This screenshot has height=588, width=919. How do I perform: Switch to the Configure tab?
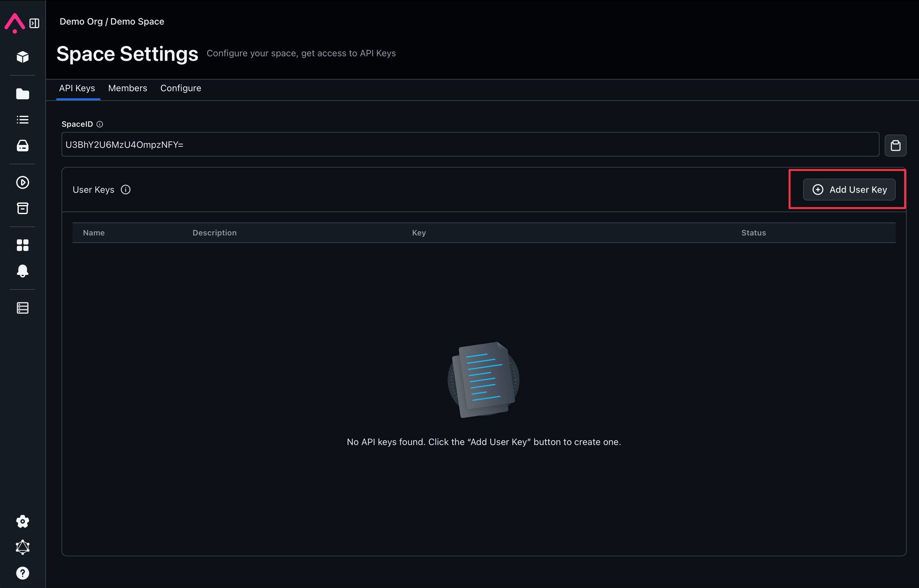[181, 88]
